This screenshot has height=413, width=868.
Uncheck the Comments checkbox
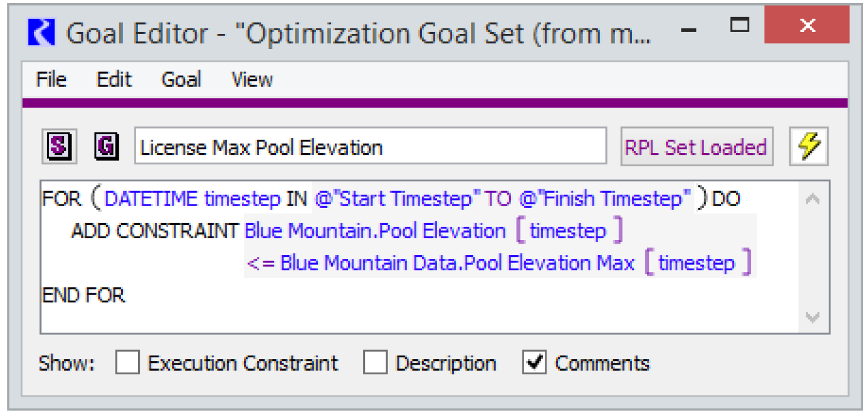coord(534,363)
